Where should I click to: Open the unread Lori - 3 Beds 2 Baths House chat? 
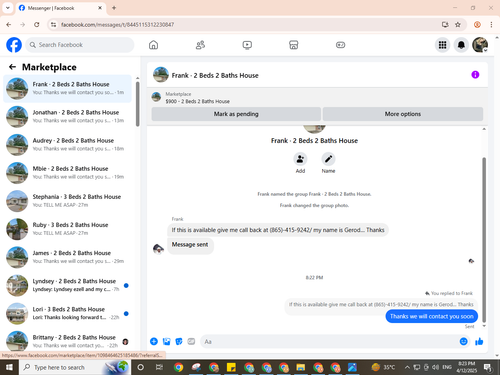[x=68, y=313]
